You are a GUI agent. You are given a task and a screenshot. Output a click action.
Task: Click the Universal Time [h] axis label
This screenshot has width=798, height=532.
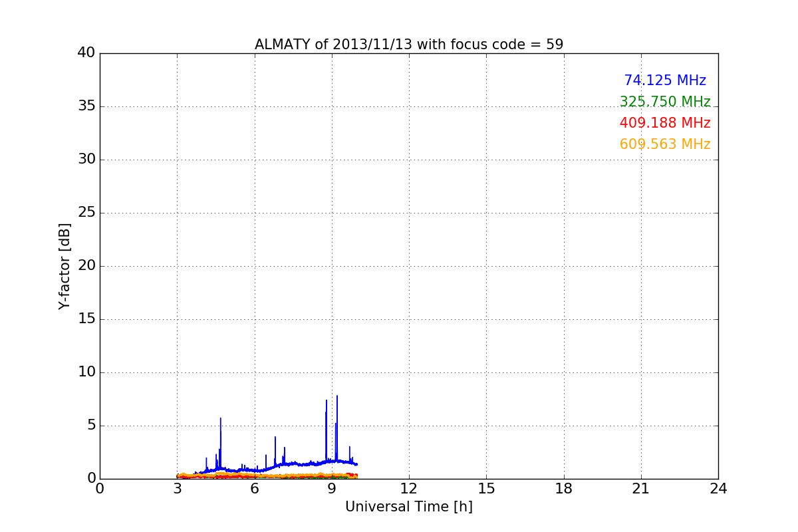click(x=409, y=507)
